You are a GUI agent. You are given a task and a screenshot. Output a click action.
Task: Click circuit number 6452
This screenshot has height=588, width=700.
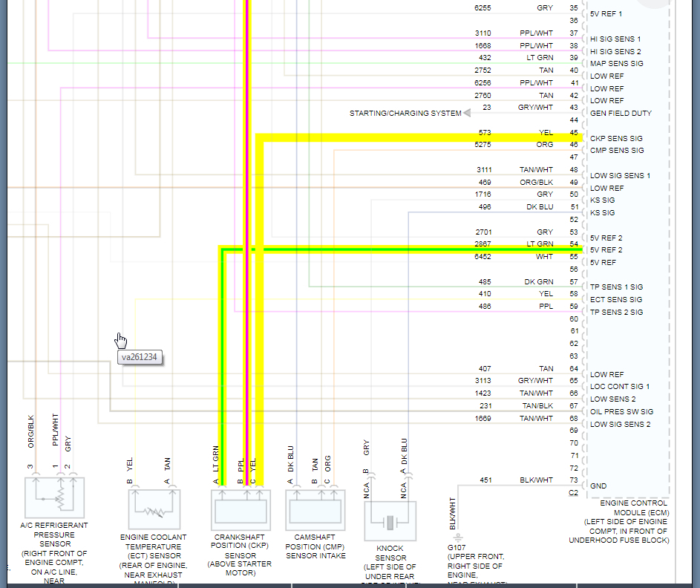point(483,257)
